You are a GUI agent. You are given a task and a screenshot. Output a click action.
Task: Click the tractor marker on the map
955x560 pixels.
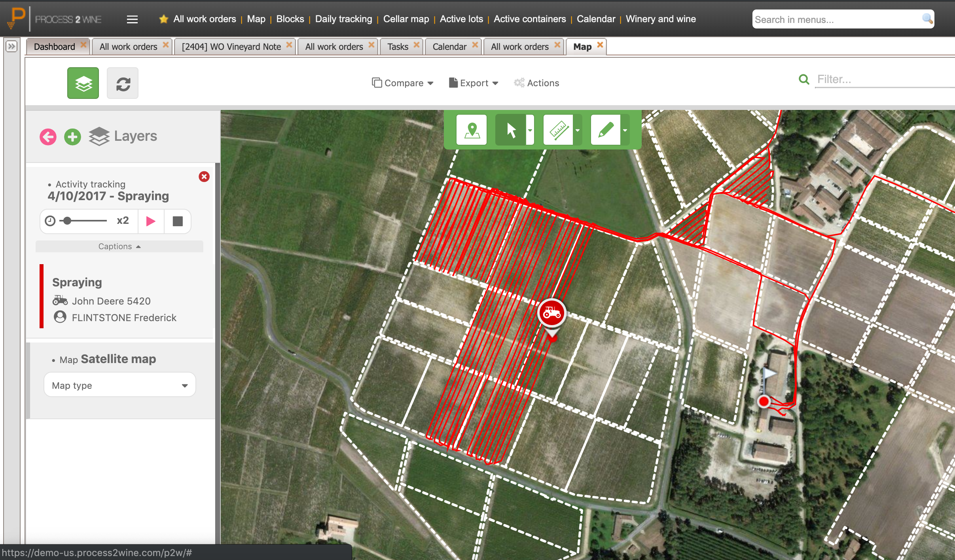tap(551, 313)
